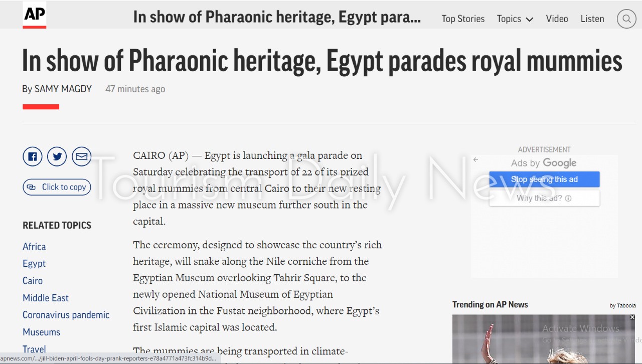Open the search magnifier icon

click(x=626, y=19)
